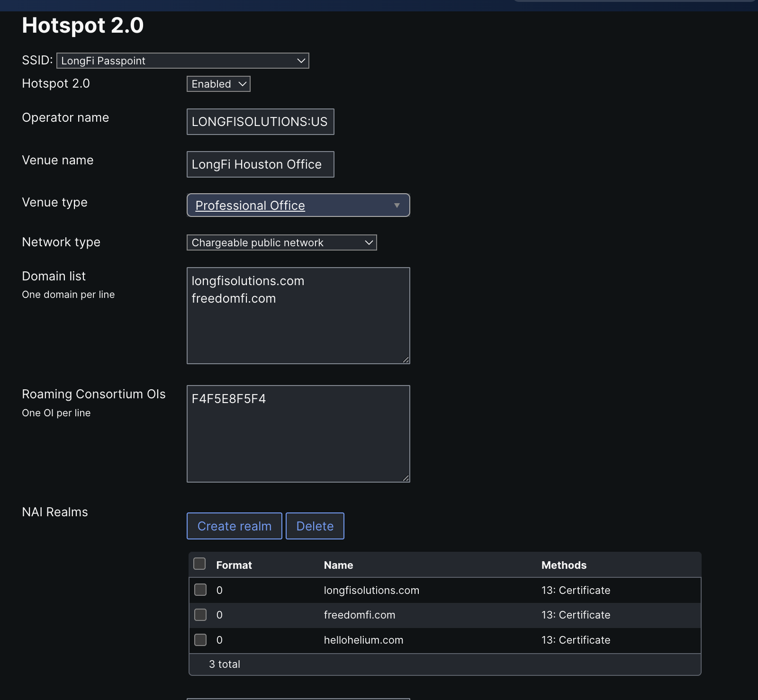The width and height of the screenshot is (758, 700).
Task: Click the Delete realm button
Action: [x=315, y=526]
